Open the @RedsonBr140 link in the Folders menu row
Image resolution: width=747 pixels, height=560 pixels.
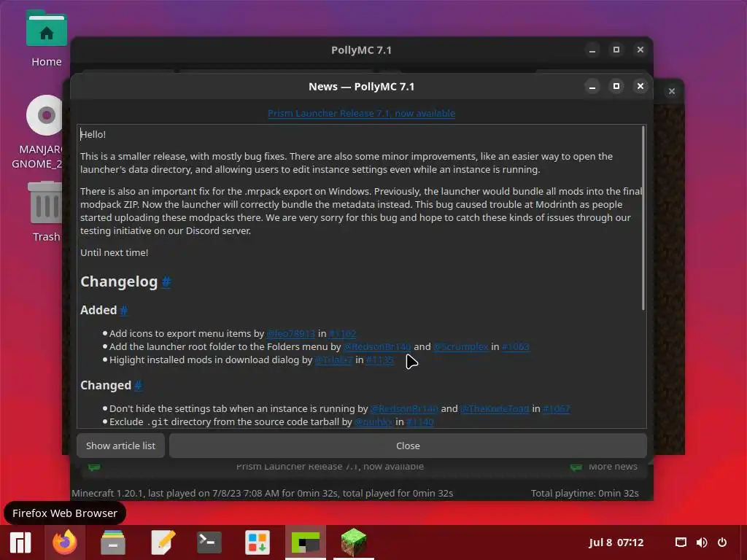377,346
